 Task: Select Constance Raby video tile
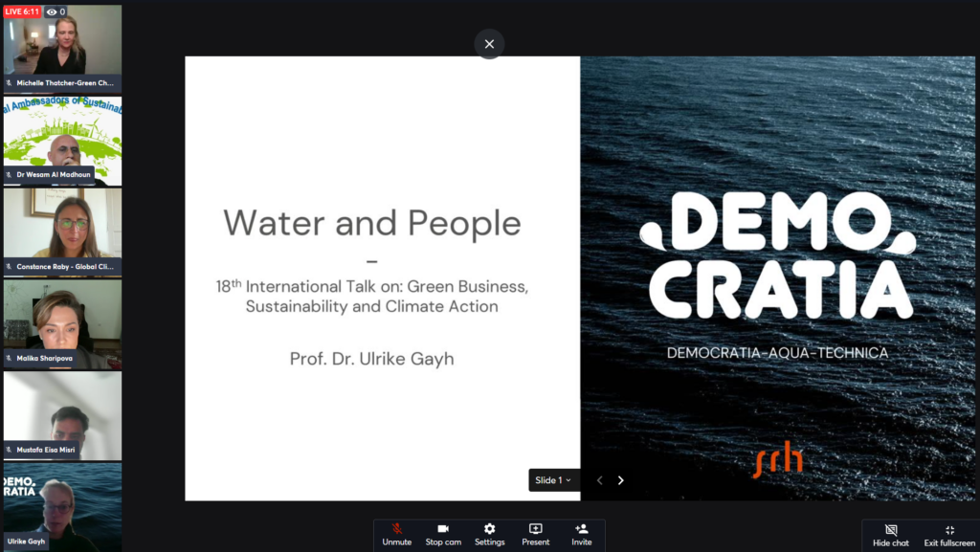click(62, 232)
